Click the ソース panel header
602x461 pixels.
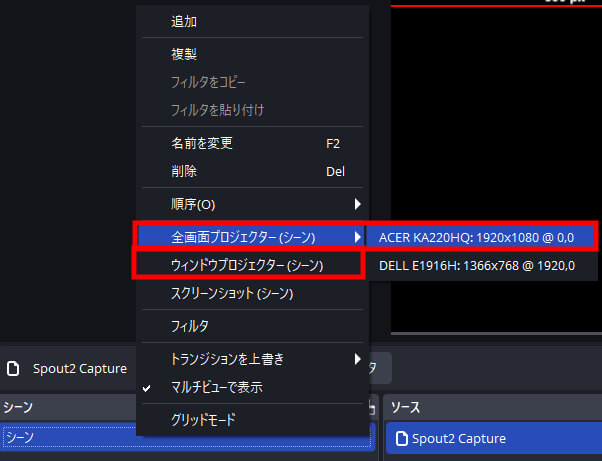(x=493, y=407)
